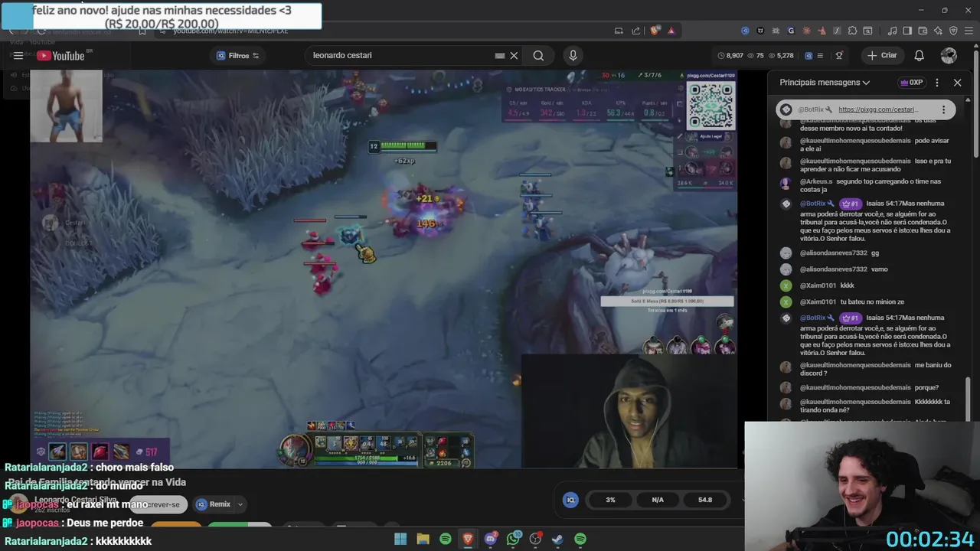This screenshot has width=980, height=551.
Task: Click the Remix button
Action: coord(213,504)
